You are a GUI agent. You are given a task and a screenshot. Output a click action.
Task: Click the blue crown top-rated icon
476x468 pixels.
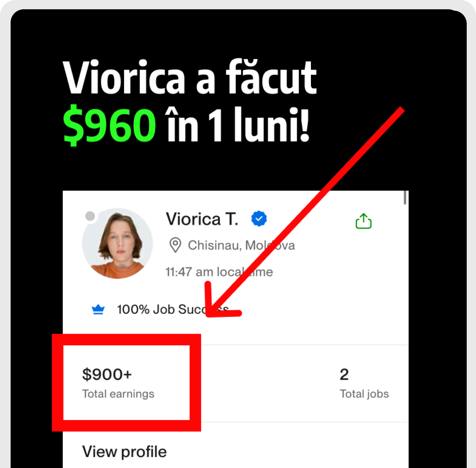tap(98, 310)
